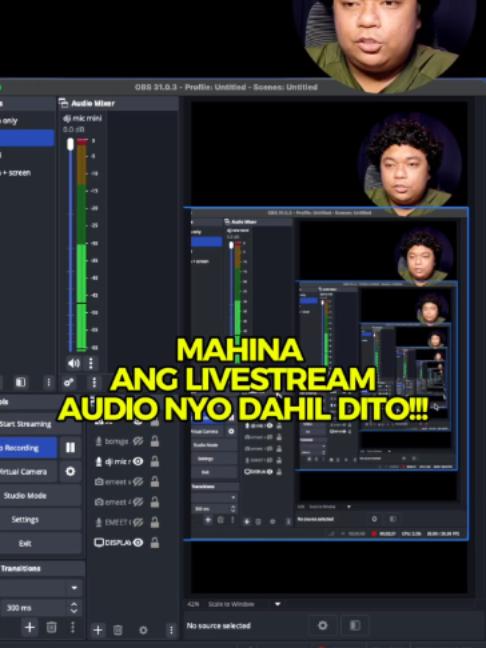
Task: Open Advanced Audio Properties gears icon
Action: pos(69,382)
